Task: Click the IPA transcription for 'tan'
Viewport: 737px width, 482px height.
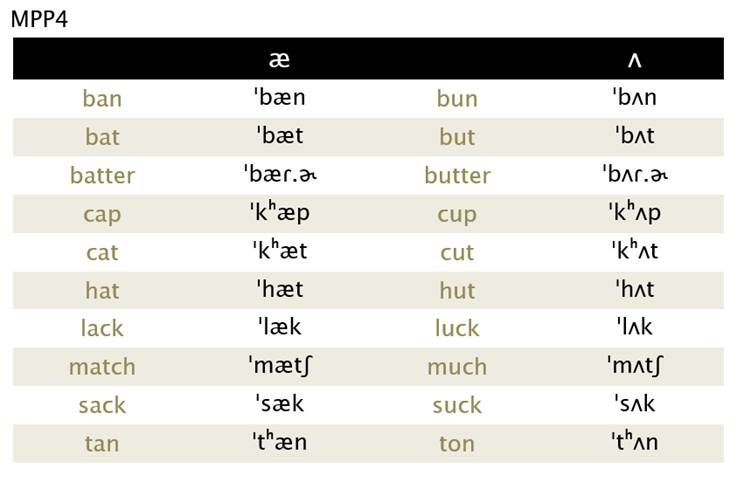Action: click(279, 442)
